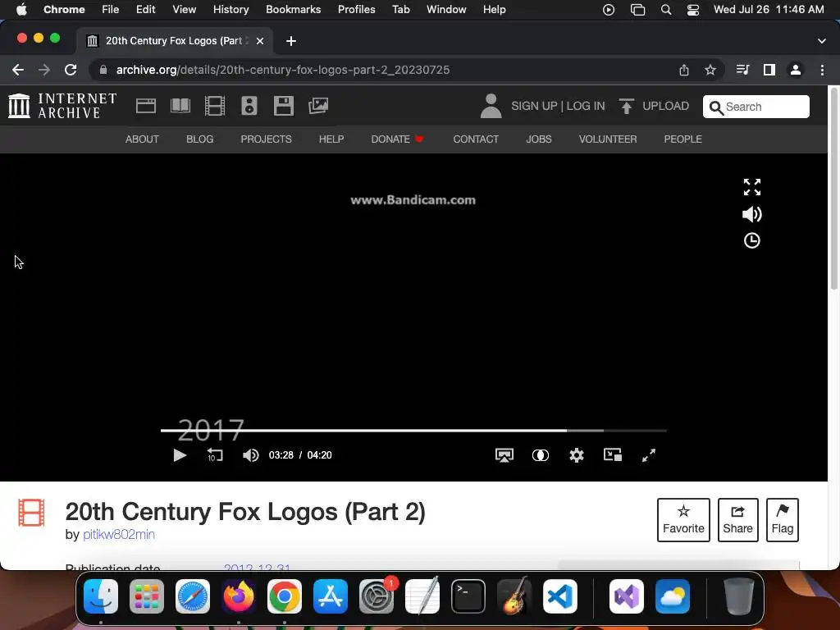Open the Video film-strip icon in navbar
The image size is (840, 630).
point(215,106)
